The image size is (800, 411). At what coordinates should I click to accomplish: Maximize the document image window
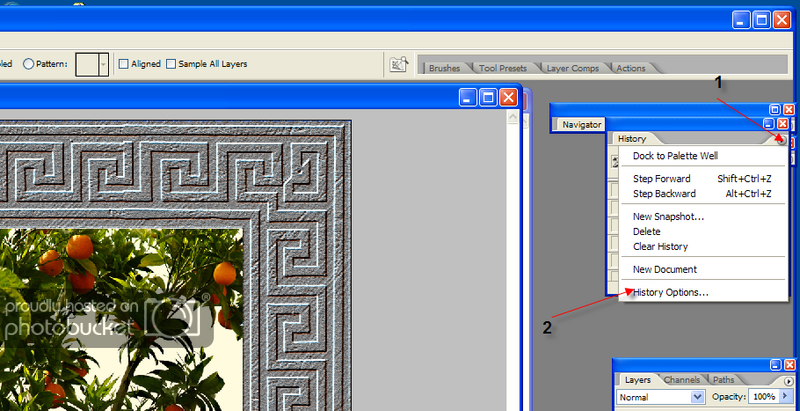[x=488, y=98]
